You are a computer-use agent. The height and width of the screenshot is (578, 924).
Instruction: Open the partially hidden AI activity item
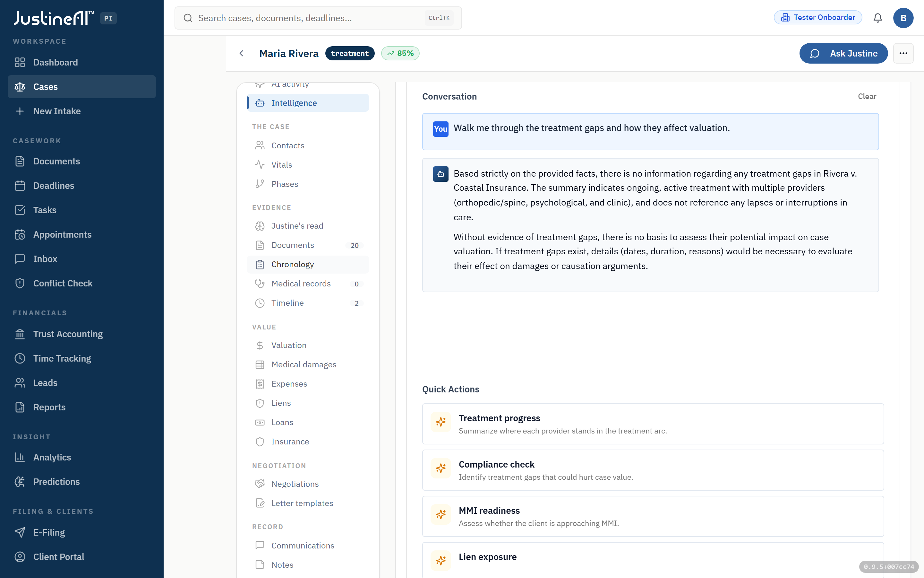[308, 86]
